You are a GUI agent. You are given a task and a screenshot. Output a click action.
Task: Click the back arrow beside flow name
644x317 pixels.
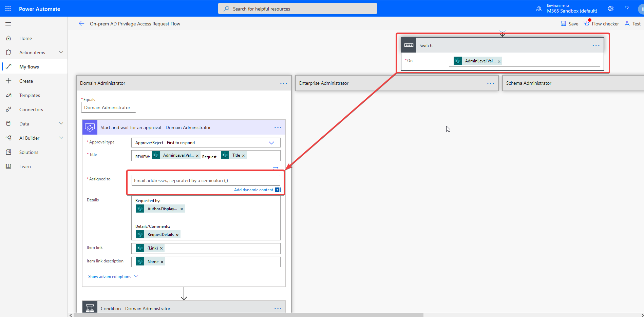(81, 23)
